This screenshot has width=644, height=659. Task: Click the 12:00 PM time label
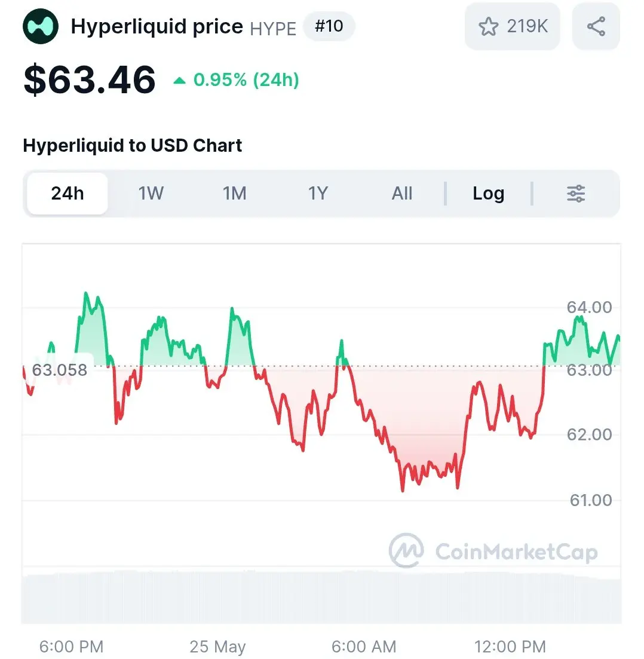tap(510, 646)
